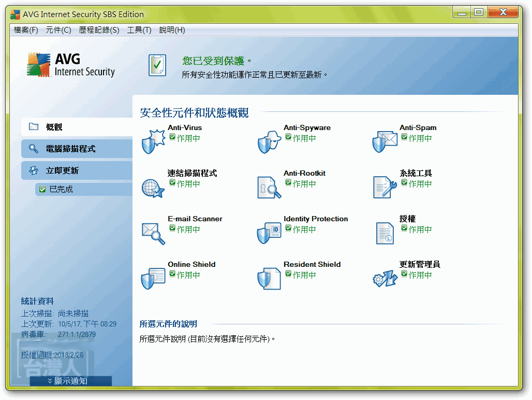The height and width of the screenshot is (400, 532).
Task: Open the Anti-Spyware component icon
Action: [x=269, y=141]
